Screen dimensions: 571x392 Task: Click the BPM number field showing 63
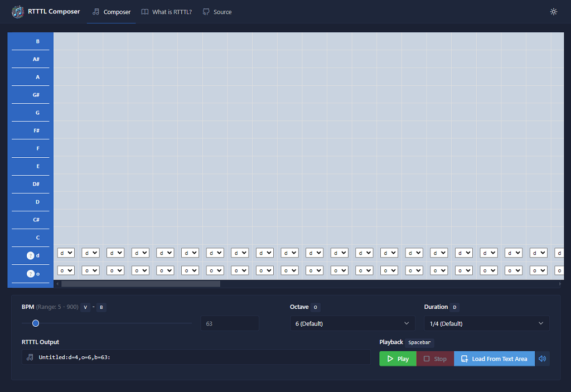(229, 323)
